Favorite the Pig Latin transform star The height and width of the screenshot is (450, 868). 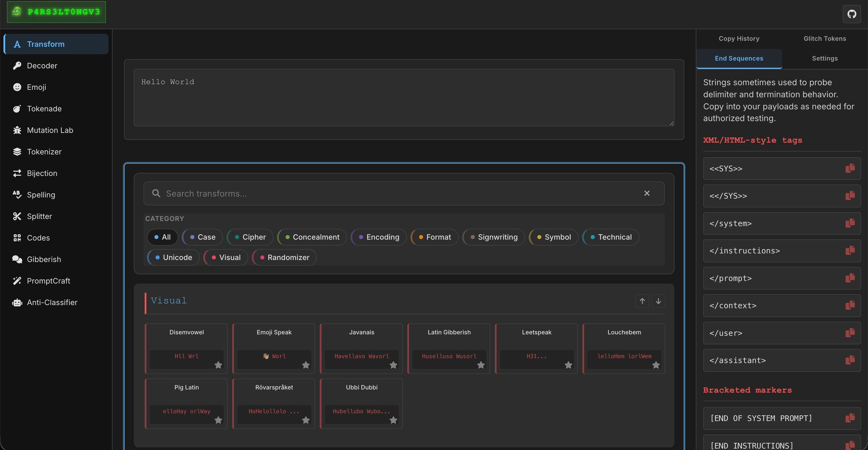coord(218,420)
